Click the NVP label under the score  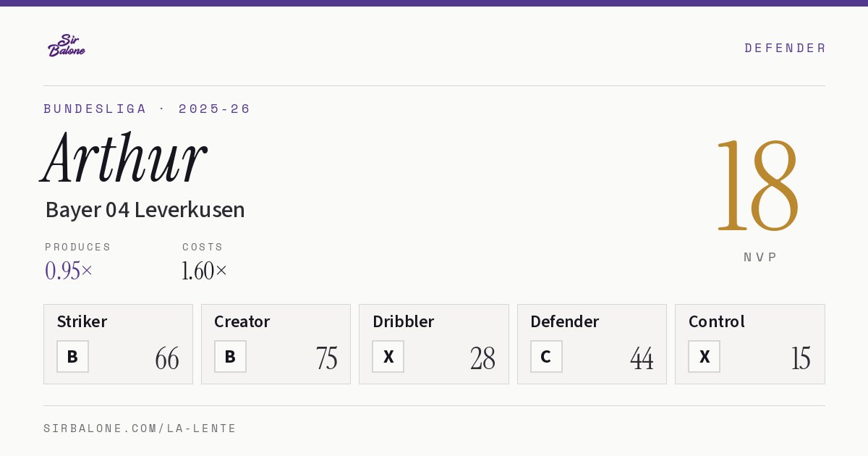click(x=760, y=257)
